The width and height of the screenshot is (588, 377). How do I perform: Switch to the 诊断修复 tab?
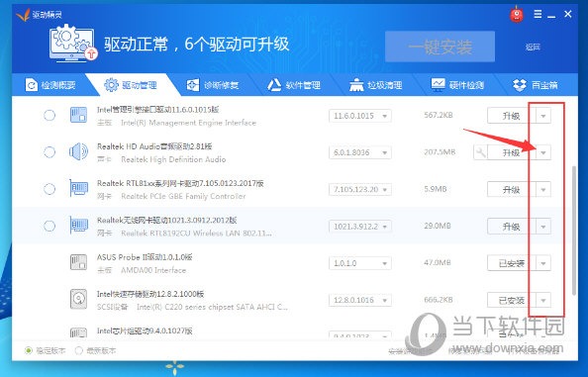coord(213,85)
